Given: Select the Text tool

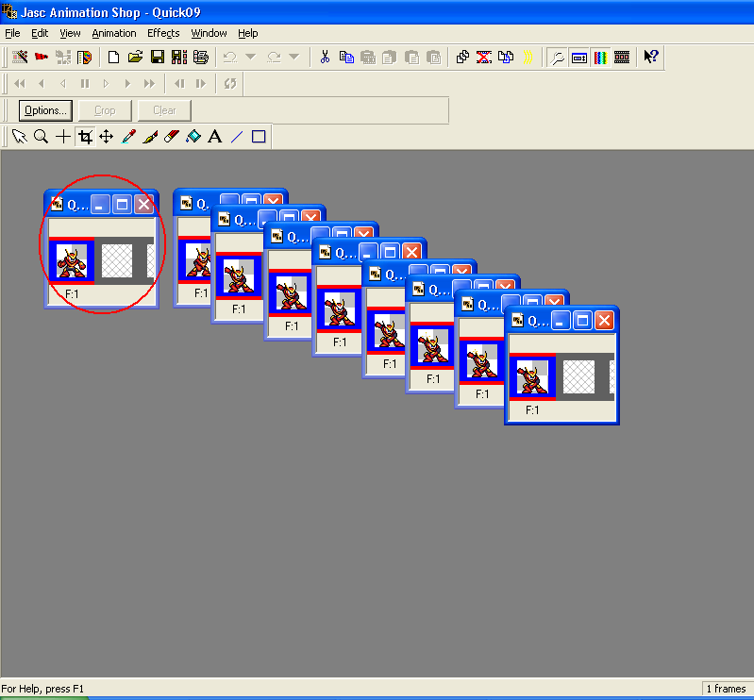Looking at the screenshot, I should pos(215,137).
